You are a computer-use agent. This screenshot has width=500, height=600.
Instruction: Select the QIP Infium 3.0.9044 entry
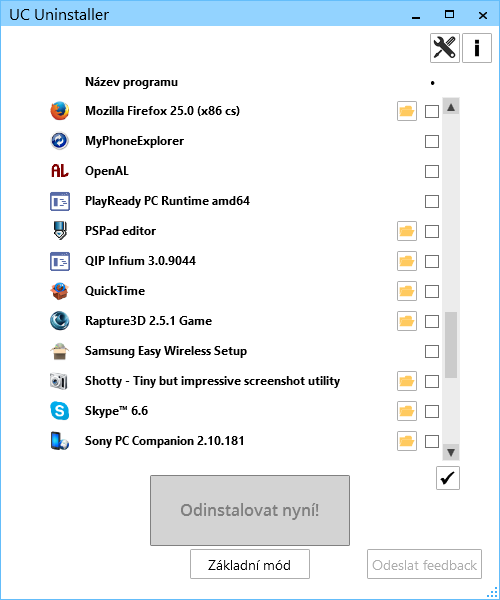point(140,261)
